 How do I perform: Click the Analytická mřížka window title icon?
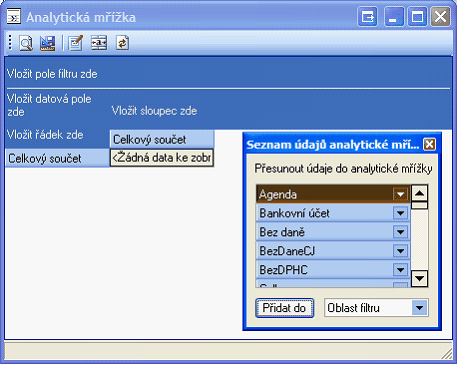pos(14,17)
